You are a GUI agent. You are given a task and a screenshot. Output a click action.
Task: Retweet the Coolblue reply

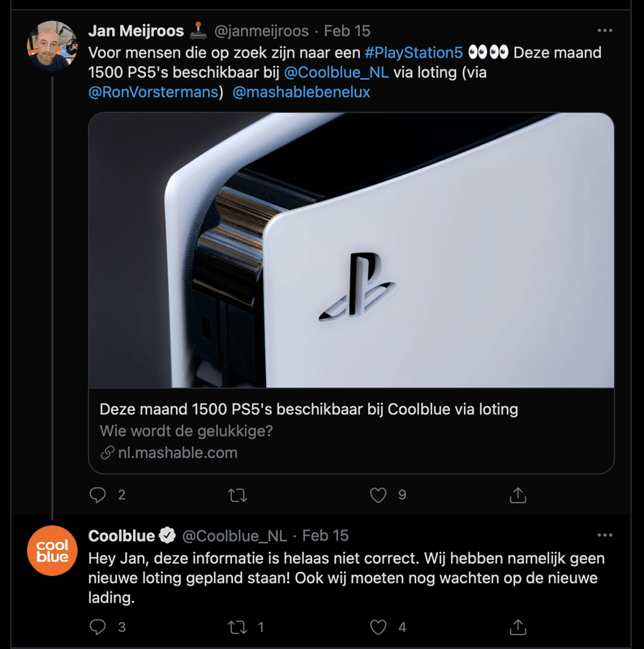[238, 627]
